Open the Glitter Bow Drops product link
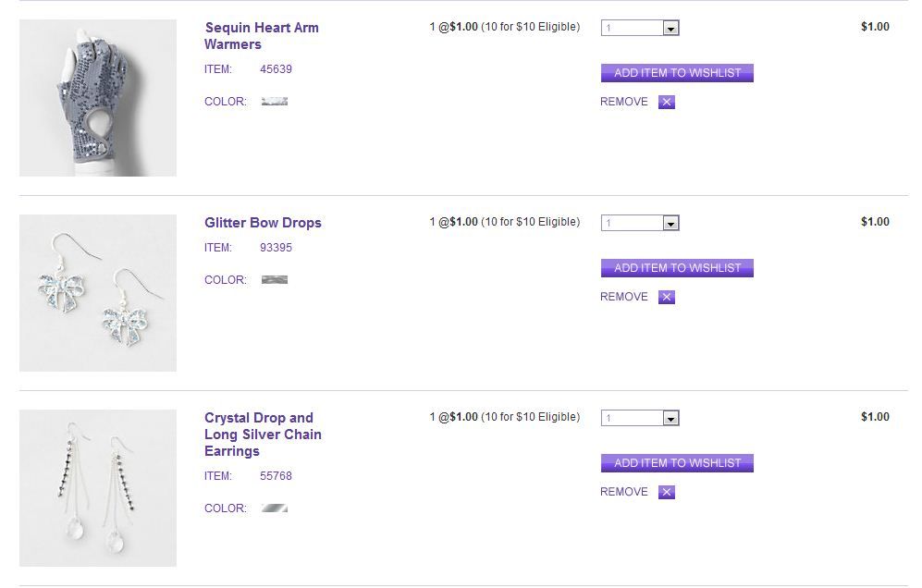 point(263,223)
